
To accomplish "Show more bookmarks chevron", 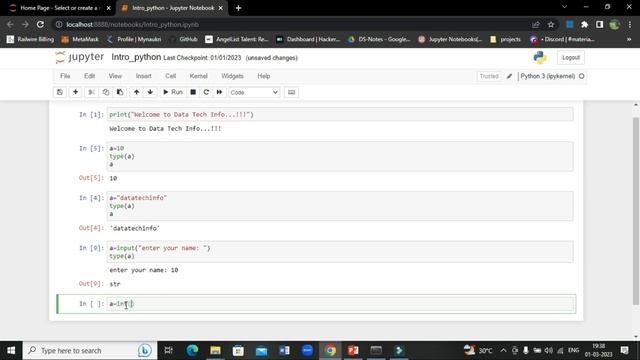I will (x=629, y=39).
